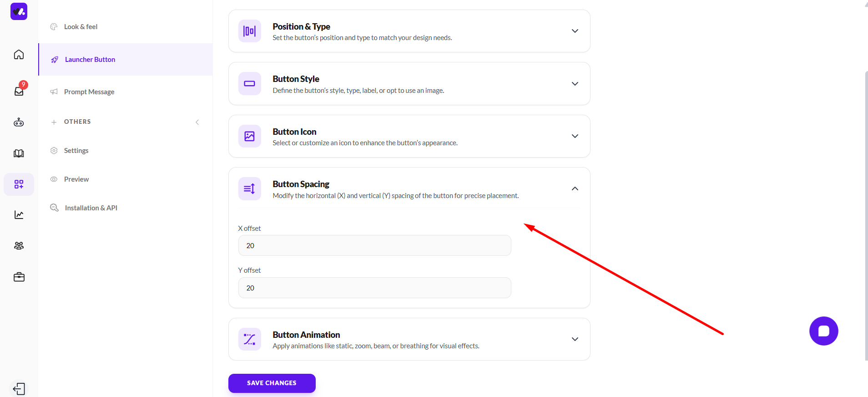Image resolution: width=868 pixels, height=397 pixels.
Task: Click the analytics chart icon
Action: [x=19, y=215]
